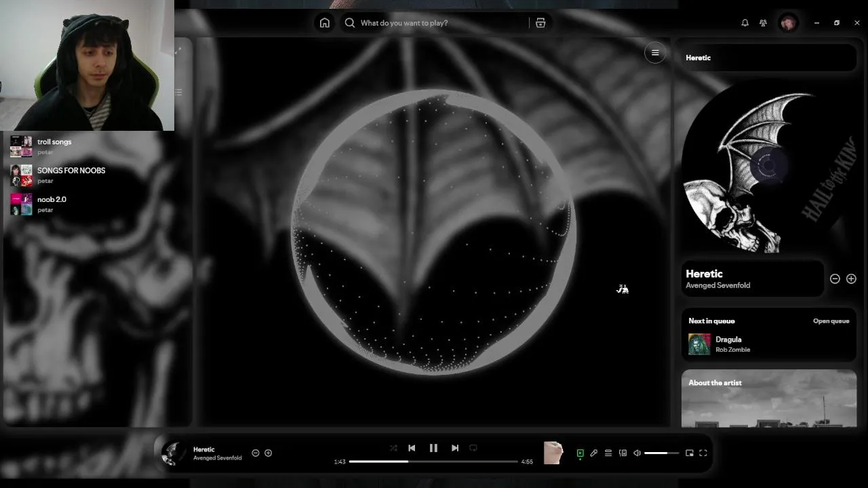The width and height of the screenshot is (868, 488).
Task: Click the total duration 4:55 label
Action: point(527,462)
